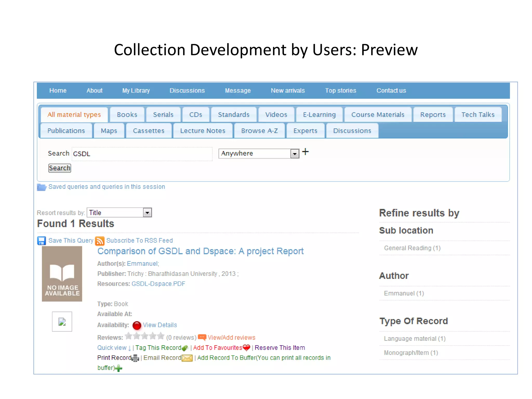Select the Maps tab
Viewport: 532px width, 399px height.
click(109, 131)
